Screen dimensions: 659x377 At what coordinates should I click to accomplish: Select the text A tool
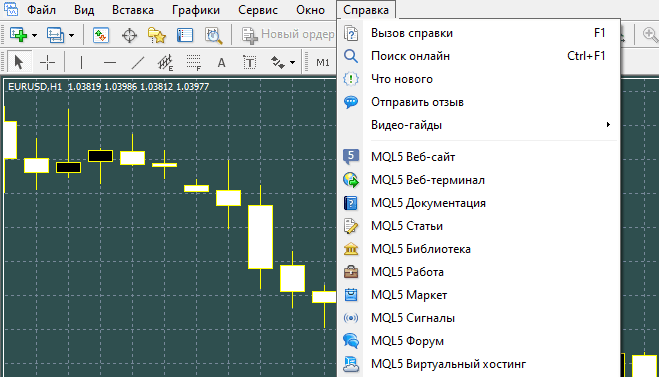[221, 63]
